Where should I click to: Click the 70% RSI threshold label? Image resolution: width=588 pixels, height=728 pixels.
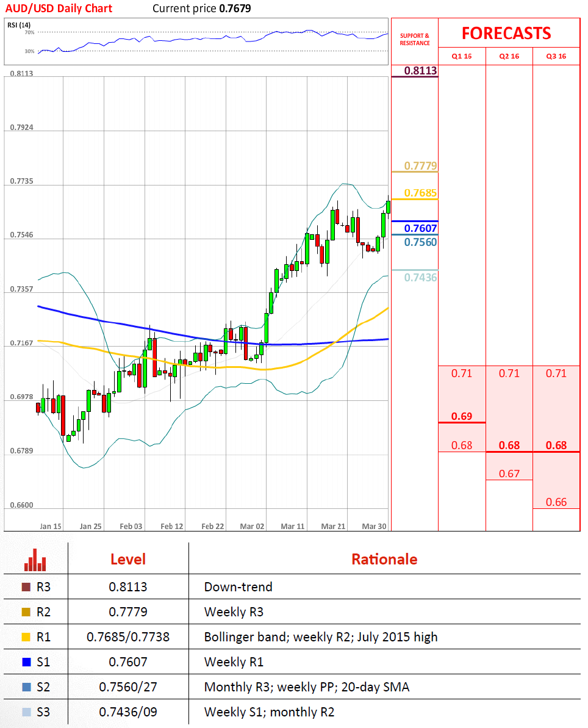click(x=29, y=32)
